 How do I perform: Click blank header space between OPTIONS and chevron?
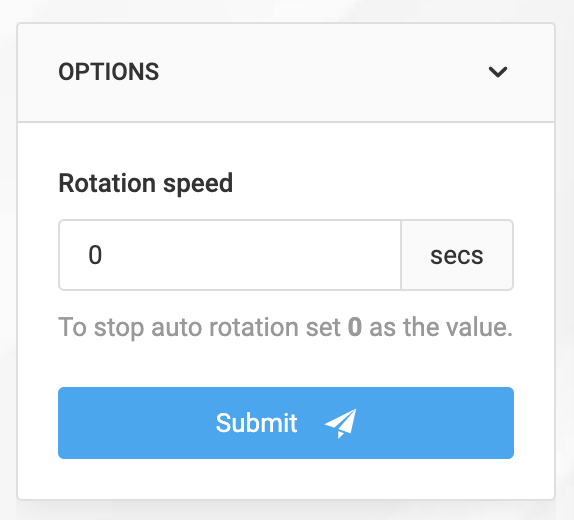pos(322,72)
